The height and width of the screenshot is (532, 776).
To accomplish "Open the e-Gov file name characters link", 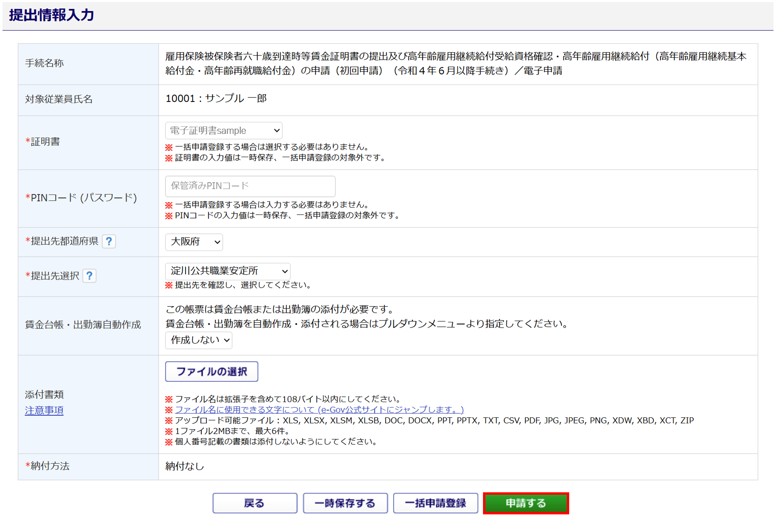I will click(x=319, y=409).
